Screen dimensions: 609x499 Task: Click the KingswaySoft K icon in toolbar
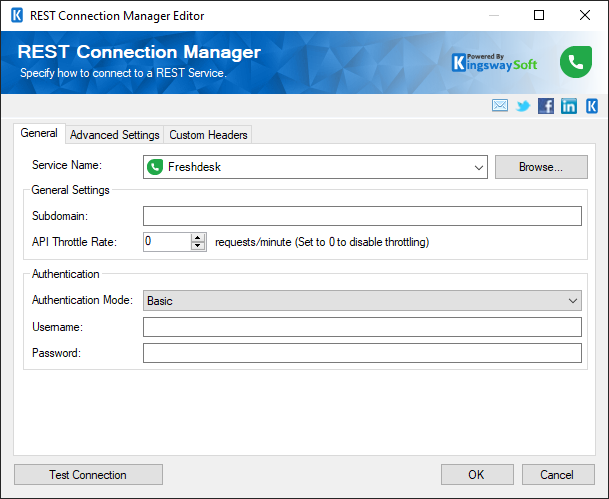(592, 106)
